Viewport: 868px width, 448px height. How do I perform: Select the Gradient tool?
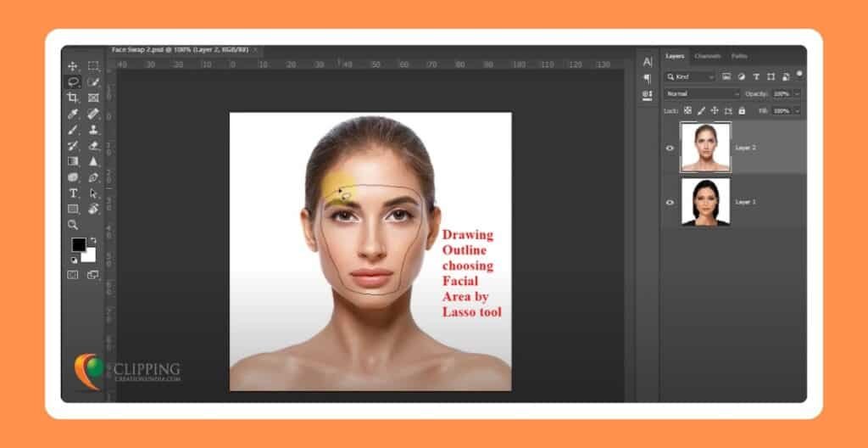pyautogui.click(x=73, y=161)
